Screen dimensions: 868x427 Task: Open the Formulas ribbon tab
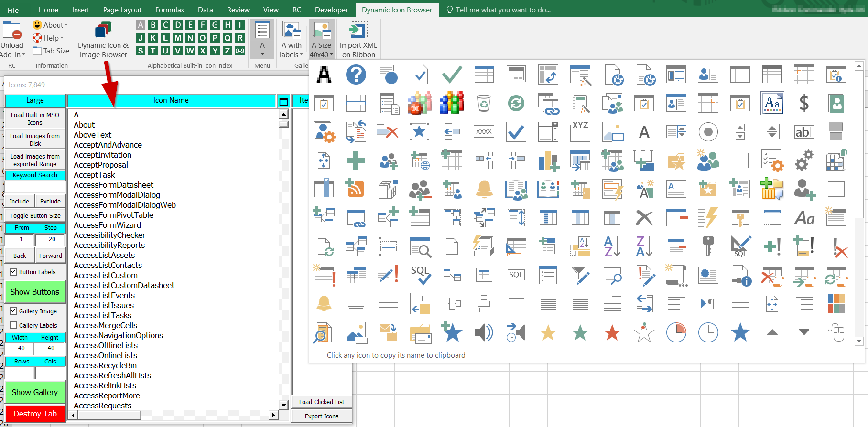(x=170, y=10)
